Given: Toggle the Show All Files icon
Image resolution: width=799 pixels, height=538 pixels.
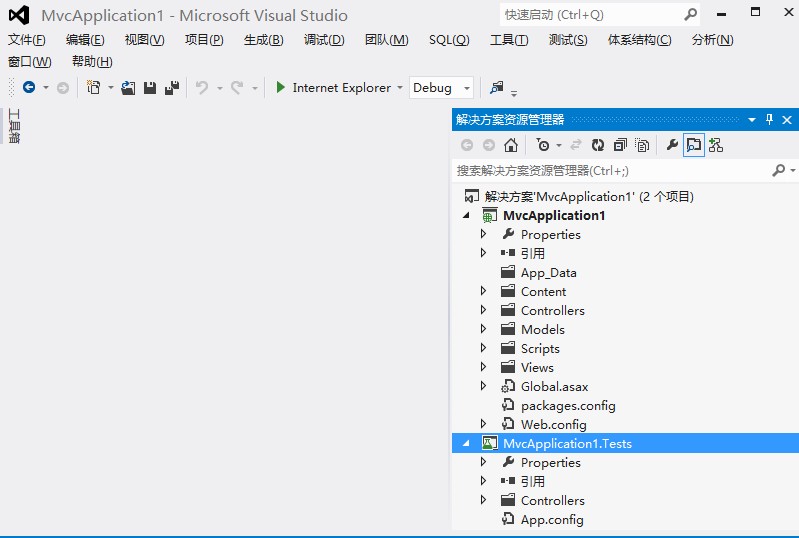Looking at the screenshot, I should [642, 145].
